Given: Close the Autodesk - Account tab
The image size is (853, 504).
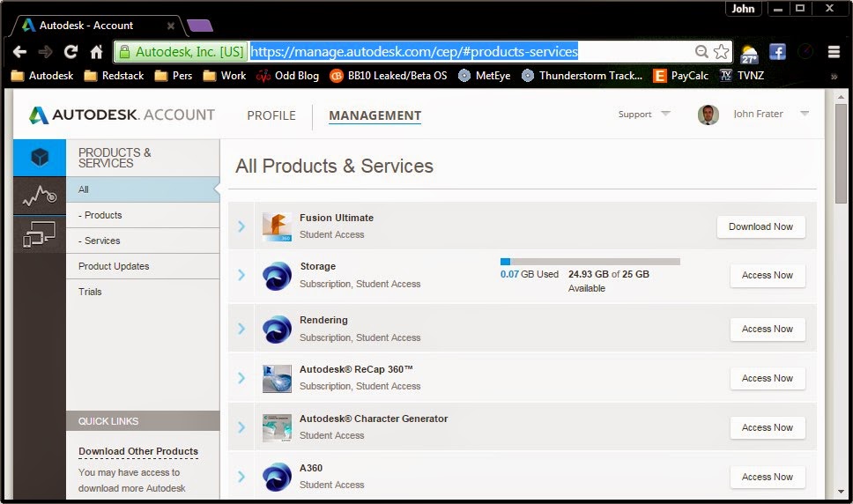Looking at the screenshot, I should pos(170,26).
